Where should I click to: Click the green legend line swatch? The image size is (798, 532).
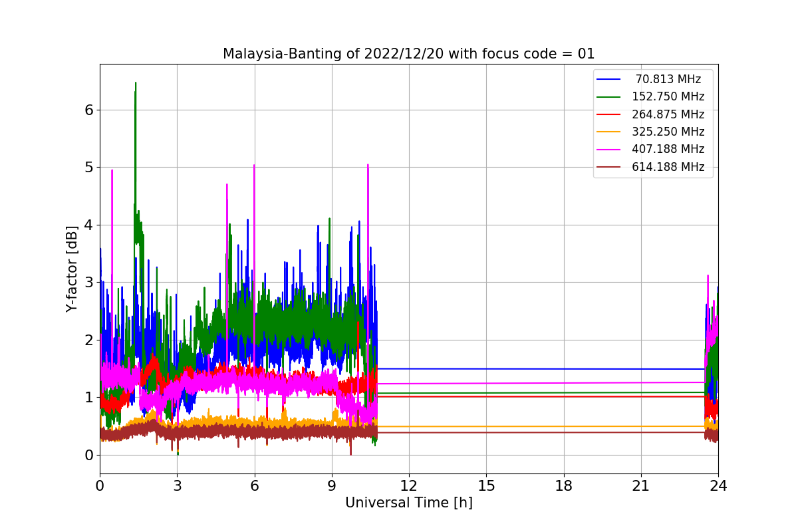(x=608, y=97)
